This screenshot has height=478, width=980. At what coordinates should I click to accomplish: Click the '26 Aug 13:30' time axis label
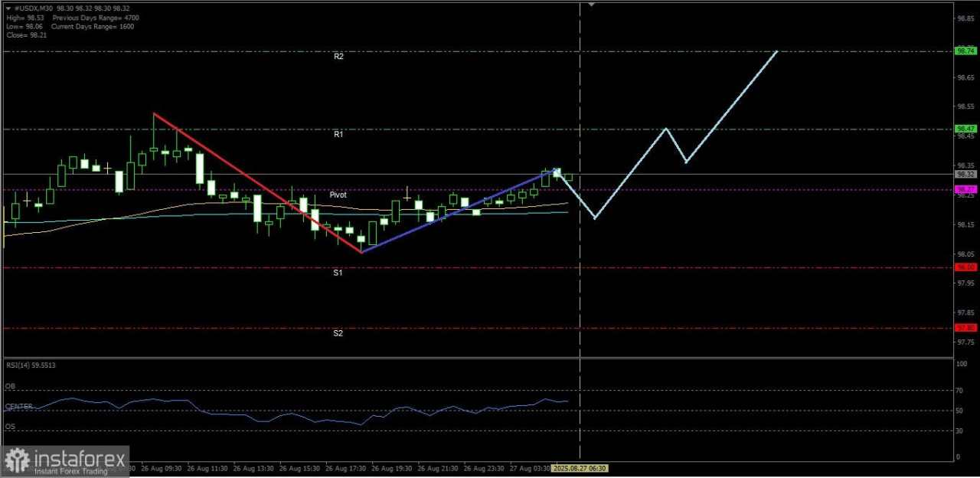pyautogui.click(x=255, y=467)
